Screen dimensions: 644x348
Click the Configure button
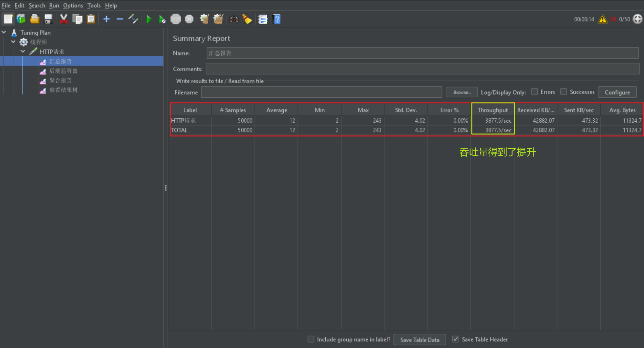click(617, 92)
